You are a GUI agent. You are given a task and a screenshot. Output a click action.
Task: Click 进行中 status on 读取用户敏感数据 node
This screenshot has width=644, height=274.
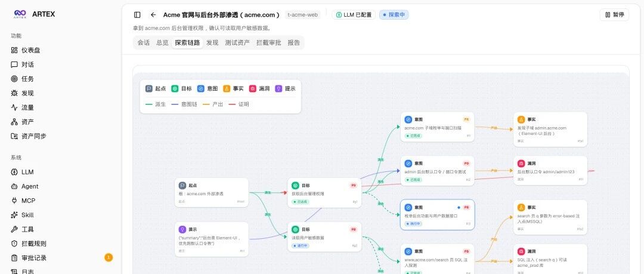tap(300, 245)
